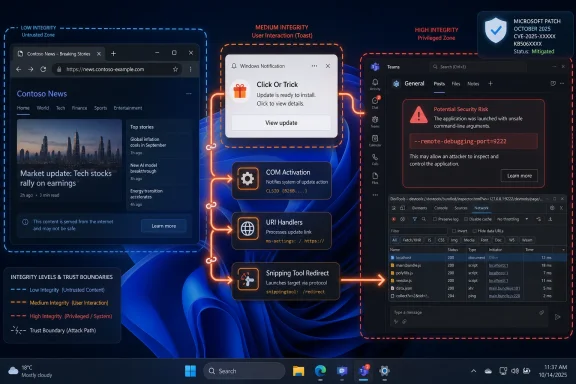Open the DevTools Console tab

pyautogui.click(x=441, y=208)
